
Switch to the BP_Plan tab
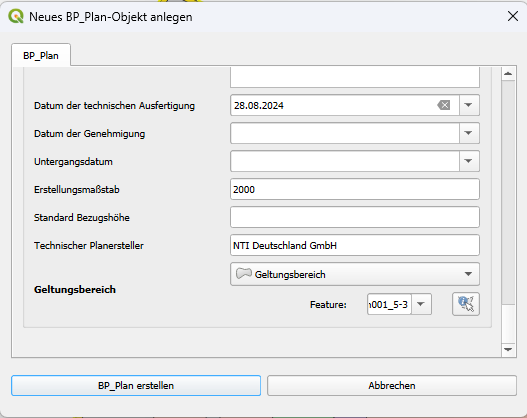coord(41,55)
